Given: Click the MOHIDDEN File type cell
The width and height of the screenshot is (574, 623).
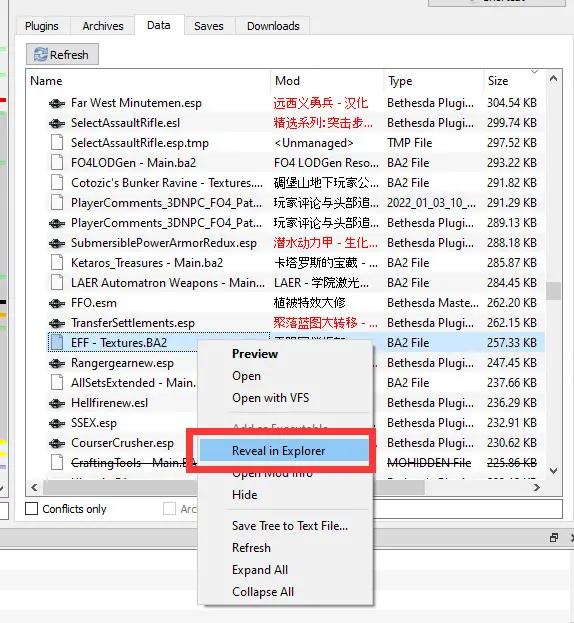Looking at the screenshot, I should point(429,463).
